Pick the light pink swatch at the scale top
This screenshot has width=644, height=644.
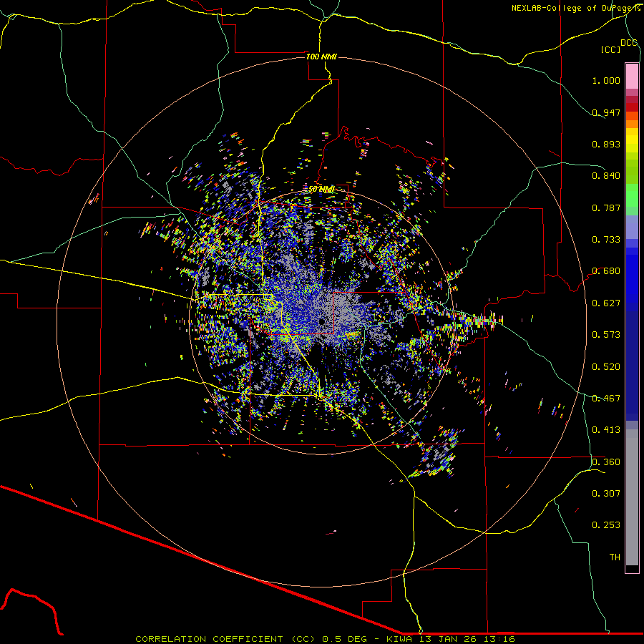[x=632, y=77]
